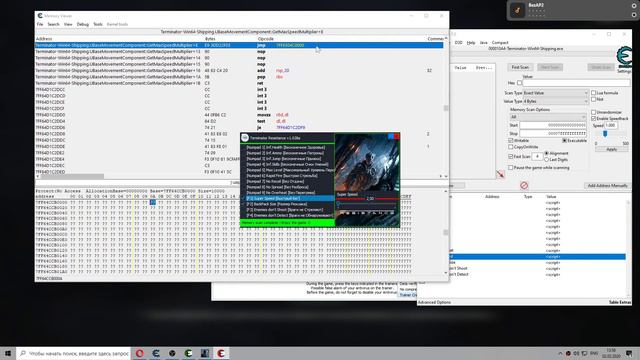Open Cheat Engine Help menu
Viewport: 640px width, 360px height.
[471, 42]
